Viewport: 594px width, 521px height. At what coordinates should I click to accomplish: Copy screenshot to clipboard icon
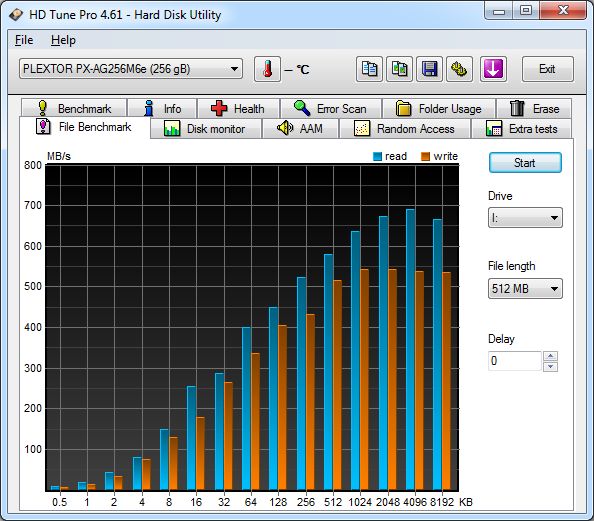click(x=399, y=69)
